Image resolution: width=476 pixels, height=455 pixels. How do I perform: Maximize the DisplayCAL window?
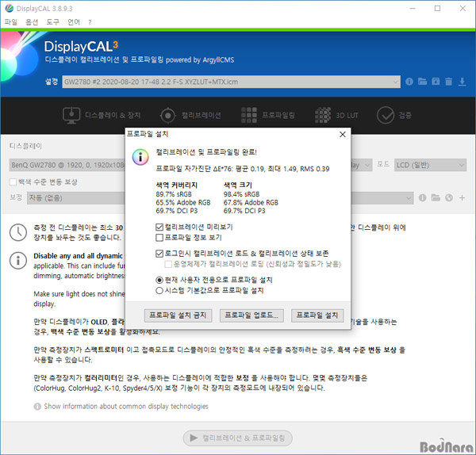point(437,9)
